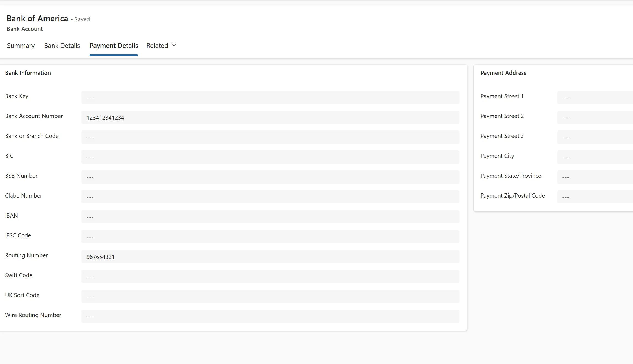Click the Swift Code field
Image resolution: width=633 pixels, height=364 pixels.
(270, 276)
